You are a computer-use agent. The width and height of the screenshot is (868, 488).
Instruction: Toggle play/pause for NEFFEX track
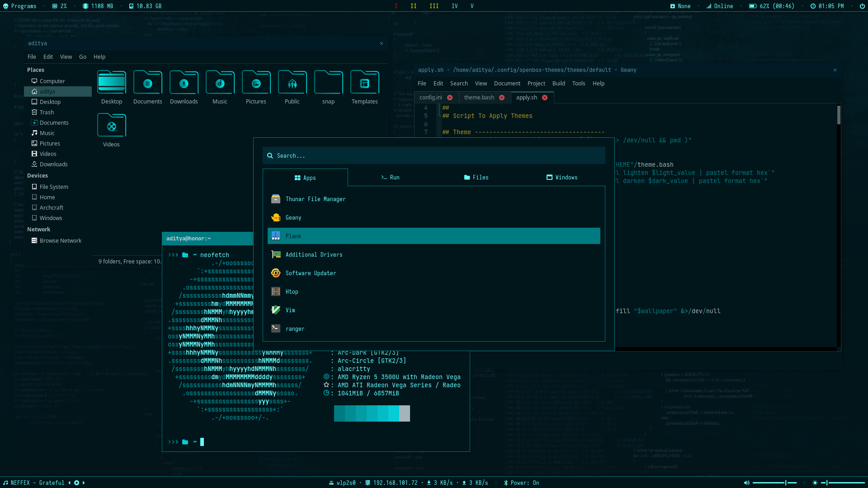click(77, 483)
